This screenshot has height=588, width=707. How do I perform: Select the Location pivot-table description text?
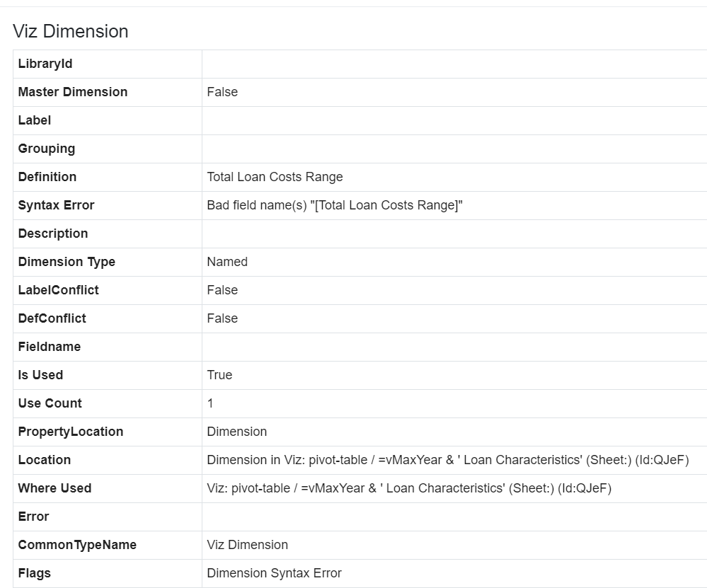[448, 460]
